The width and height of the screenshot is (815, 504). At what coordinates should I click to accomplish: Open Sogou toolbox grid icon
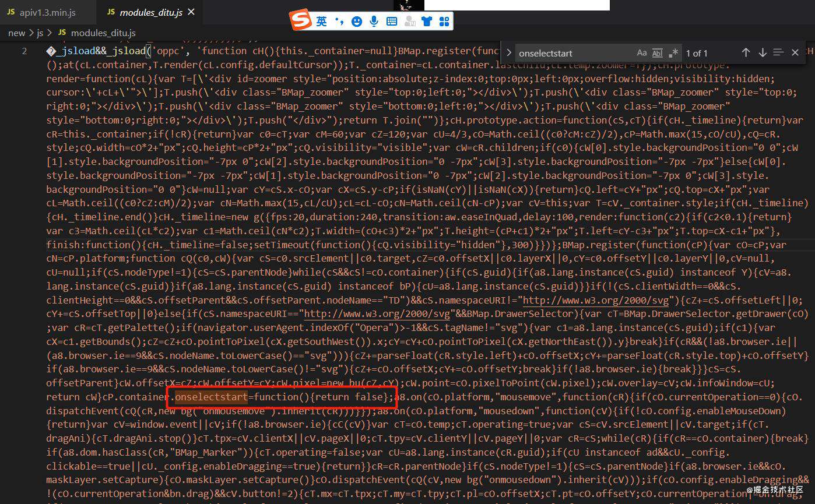[444, 22]
